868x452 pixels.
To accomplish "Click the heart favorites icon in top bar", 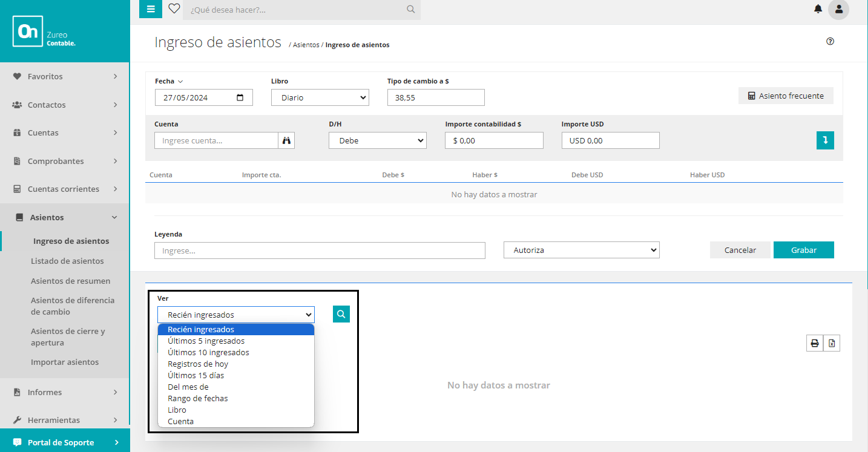I will coord(174,9).
